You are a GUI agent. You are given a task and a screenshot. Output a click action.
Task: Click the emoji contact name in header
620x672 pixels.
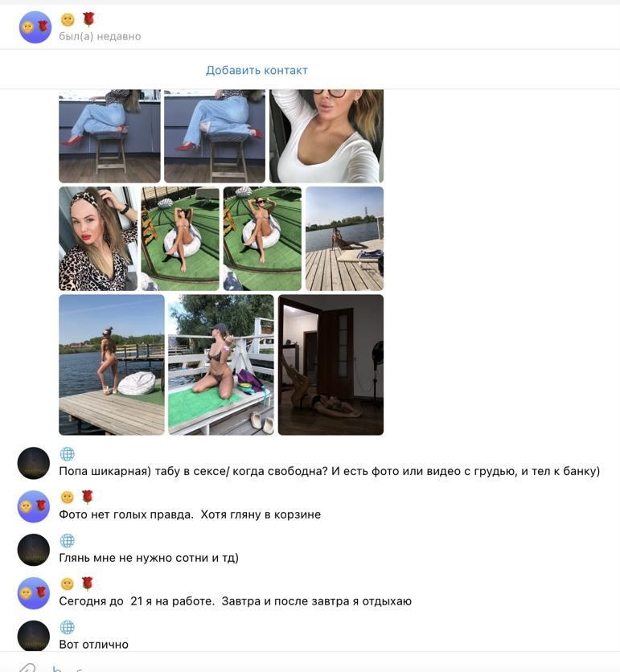coord(78,19)
